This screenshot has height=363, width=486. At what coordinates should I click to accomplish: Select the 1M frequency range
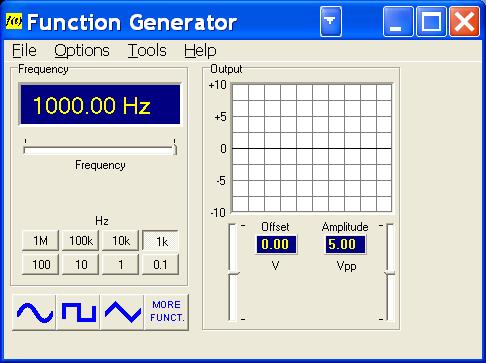click(40, 240)
